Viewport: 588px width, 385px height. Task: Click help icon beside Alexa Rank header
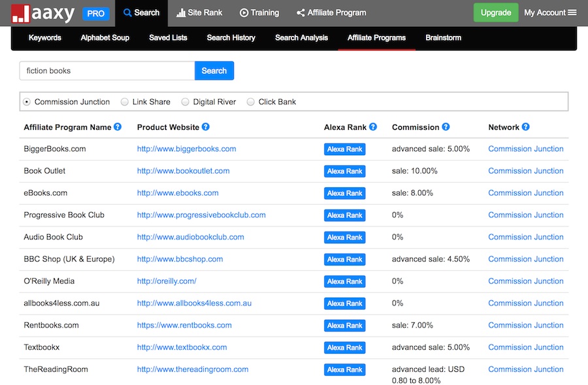373,127
